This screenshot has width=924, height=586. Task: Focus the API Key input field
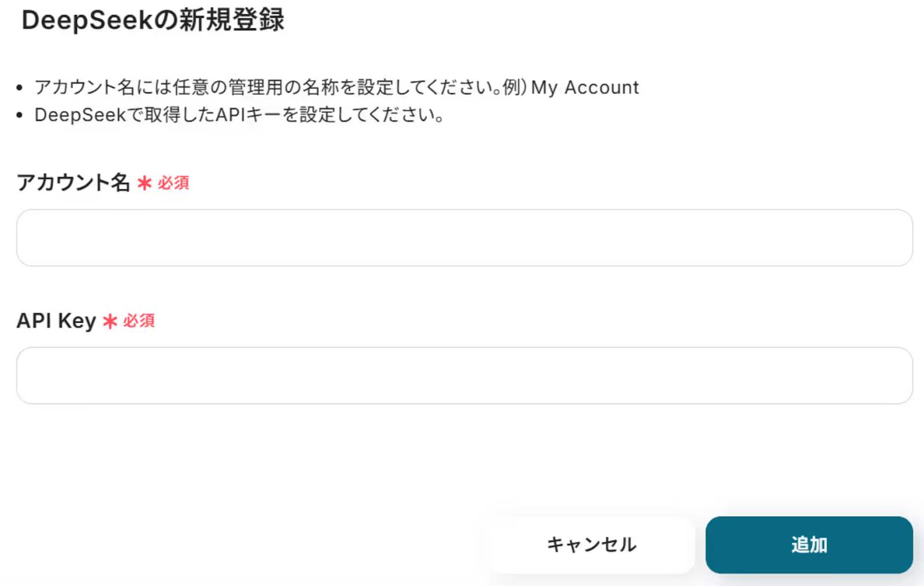pyautogui.click(x=464, y=375)
